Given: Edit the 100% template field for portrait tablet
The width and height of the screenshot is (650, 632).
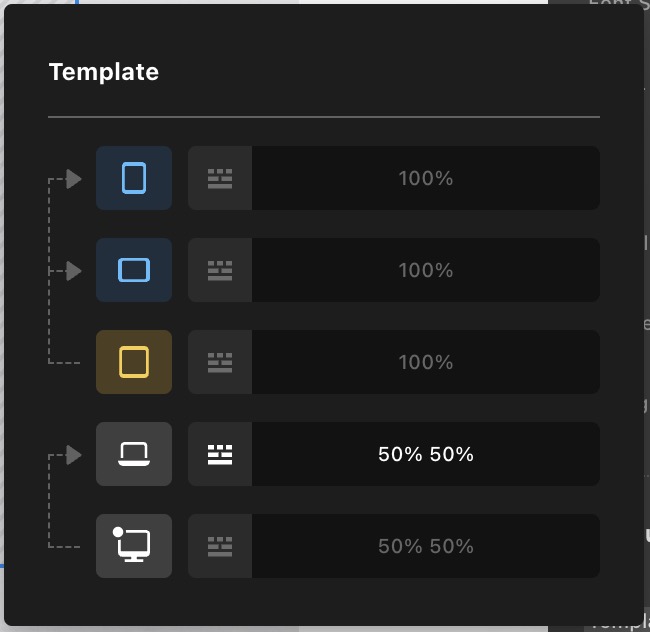Looking at the screenshot, I should tap(425, 178).
